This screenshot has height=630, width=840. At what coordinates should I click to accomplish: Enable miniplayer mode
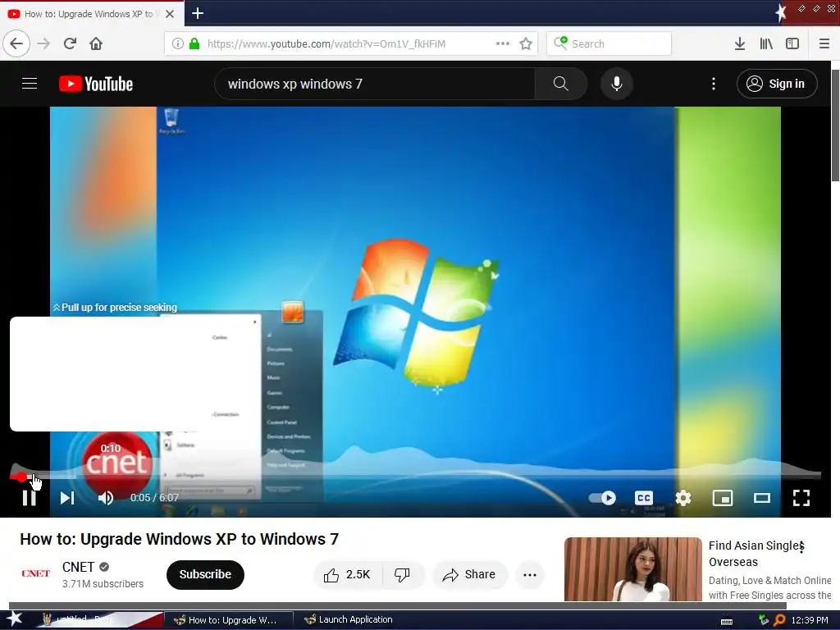(x=722, y=498)
